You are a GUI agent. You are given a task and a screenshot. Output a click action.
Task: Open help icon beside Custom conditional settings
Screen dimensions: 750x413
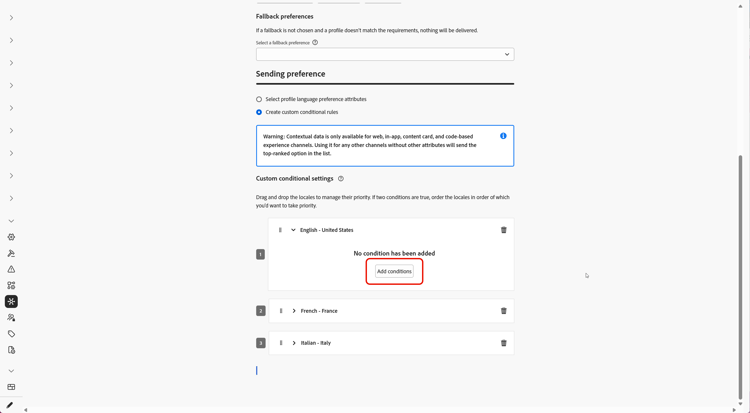coord(341,179)
